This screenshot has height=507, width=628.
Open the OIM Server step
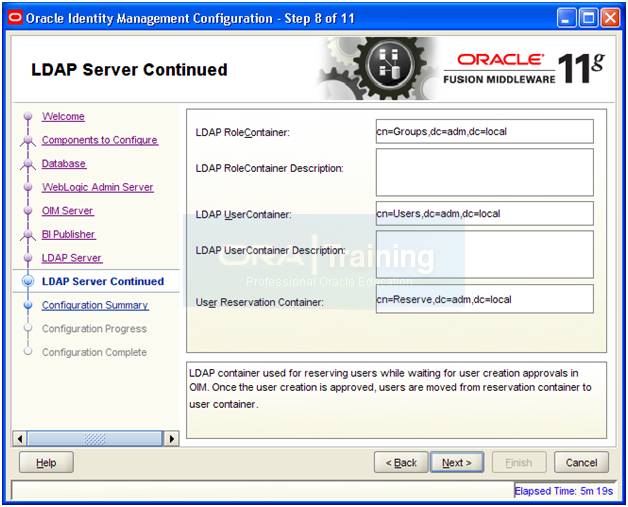coord(68,211)
